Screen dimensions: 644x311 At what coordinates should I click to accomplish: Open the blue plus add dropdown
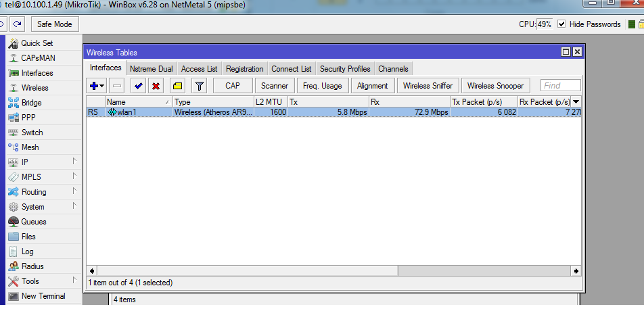[97, 86]
